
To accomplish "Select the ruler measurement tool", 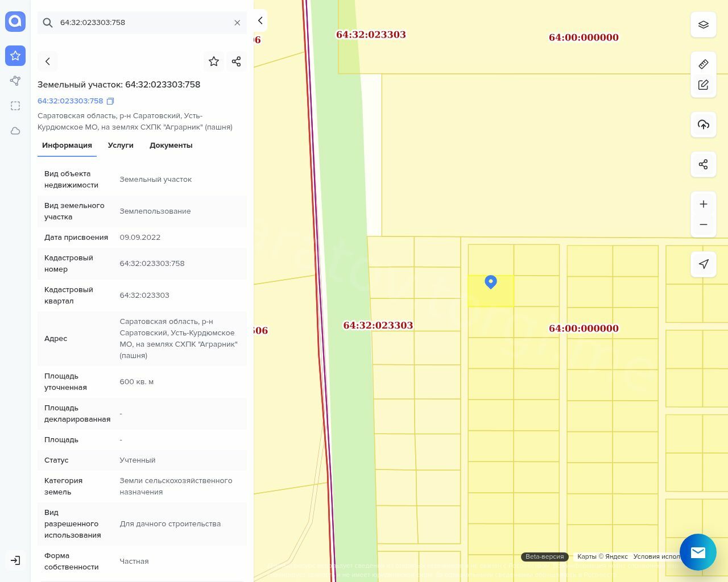I will point(704,64).
